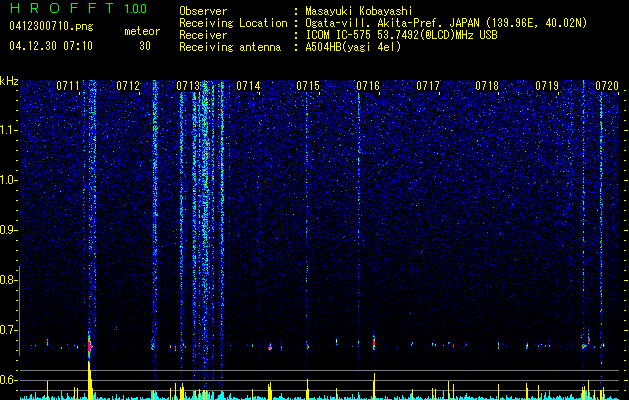This screenshot has width=629, height=400.
Task: Click the 1.1 kHz axis label
Action: (8, 130)
